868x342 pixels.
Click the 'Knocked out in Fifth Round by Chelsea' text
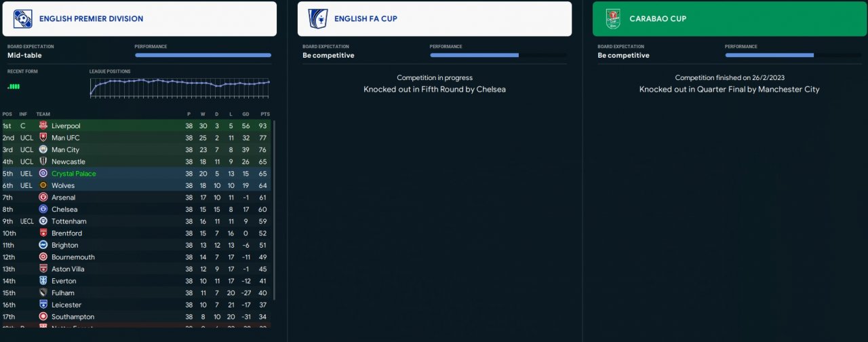coord(435,90)
